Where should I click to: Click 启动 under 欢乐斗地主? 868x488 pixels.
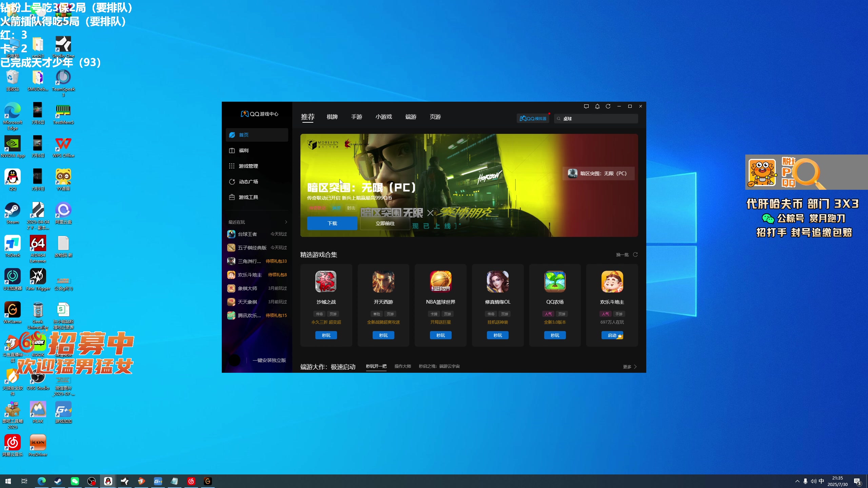point(612,335)
